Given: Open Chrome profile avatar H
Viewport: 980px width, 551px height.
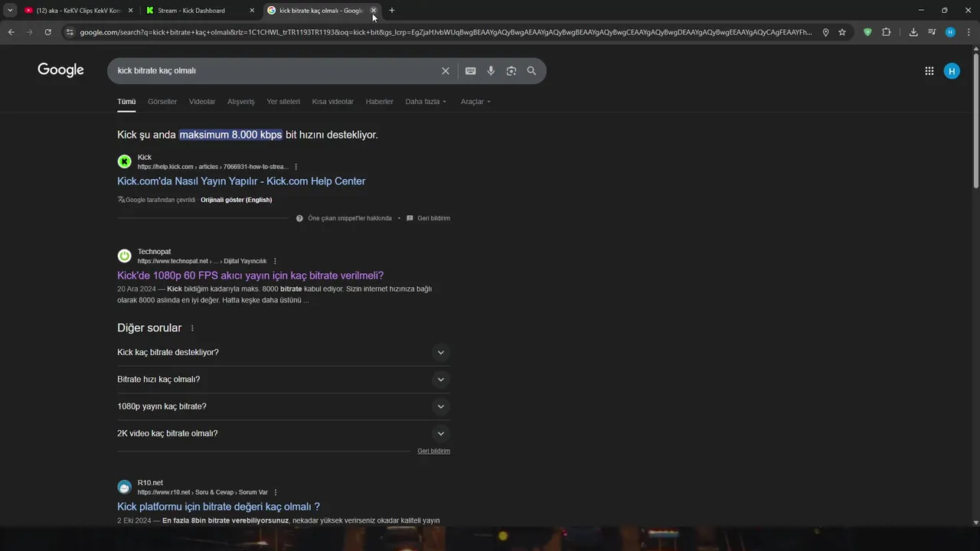Looking at the screenshot, I should coord(950,32).
